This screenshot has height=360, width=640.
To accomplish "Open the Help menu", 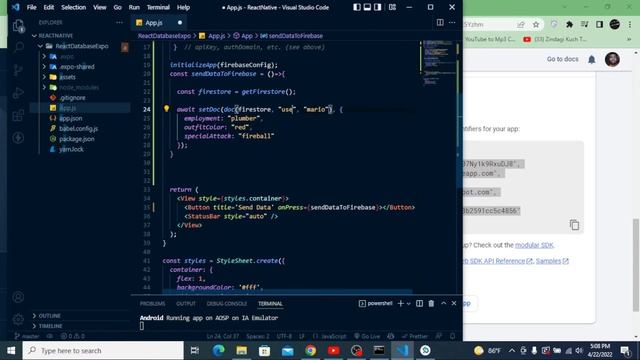I will 183,7.
